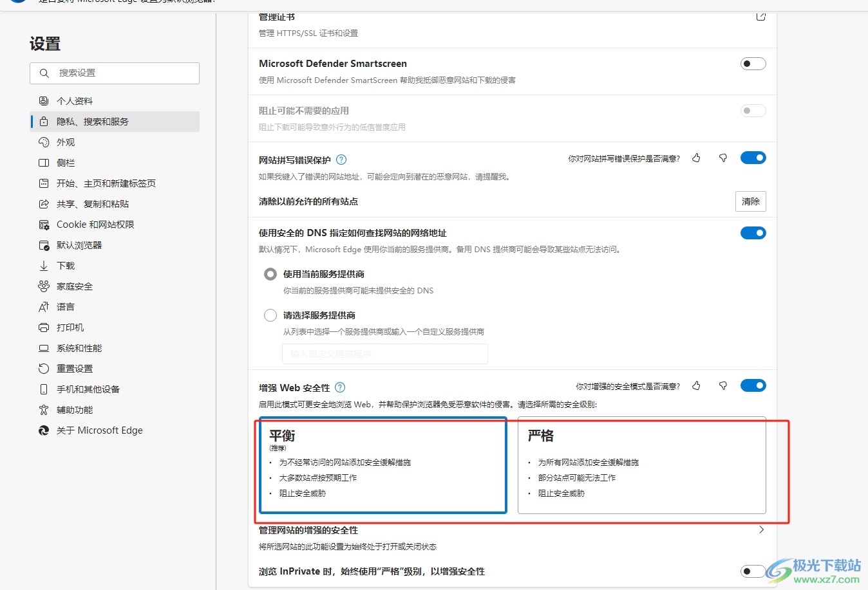This screenshot has width=868, height=590.
Task: Open the external link icon for 管理证书
Action: point(761,16)
